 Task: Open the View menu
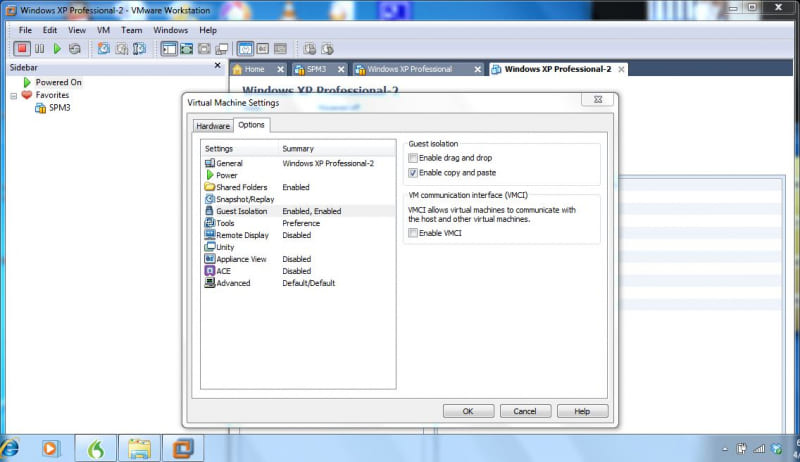coord(77,30)
